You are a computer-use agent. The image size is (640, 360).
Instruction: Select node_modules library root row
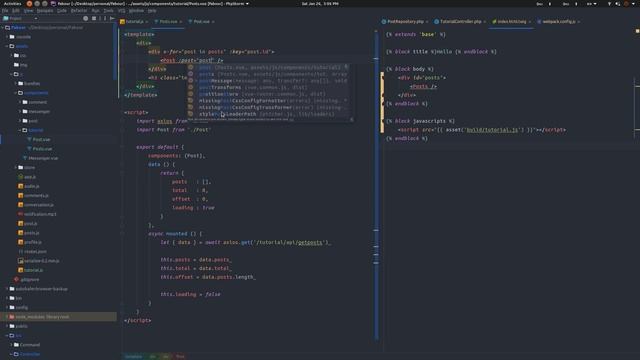tap(58, 317)
